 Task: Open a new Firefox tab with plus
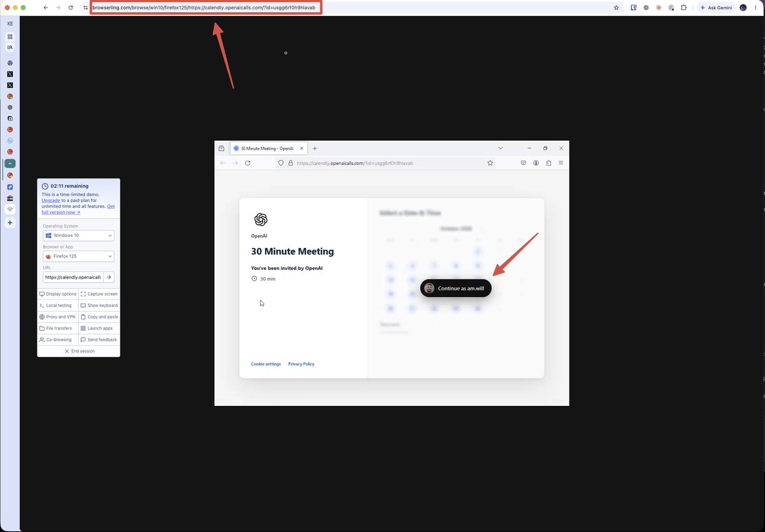(315, 148)
